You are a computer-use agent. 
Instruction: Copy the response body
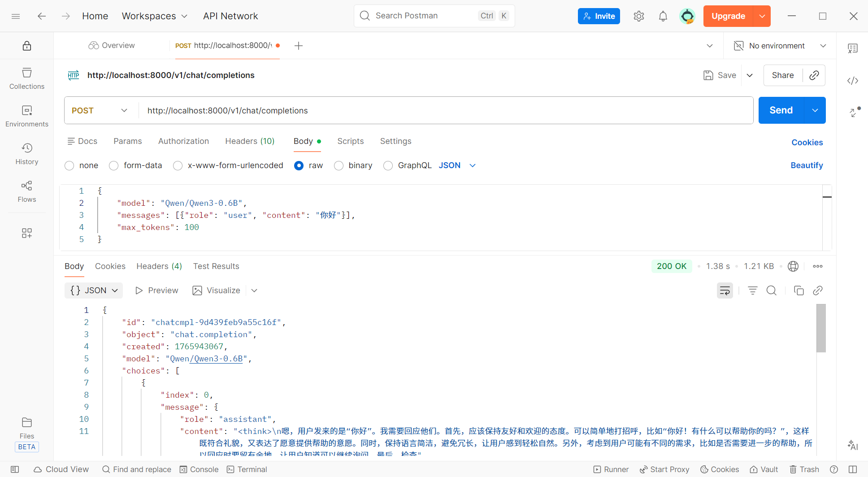tap(799, 291)
